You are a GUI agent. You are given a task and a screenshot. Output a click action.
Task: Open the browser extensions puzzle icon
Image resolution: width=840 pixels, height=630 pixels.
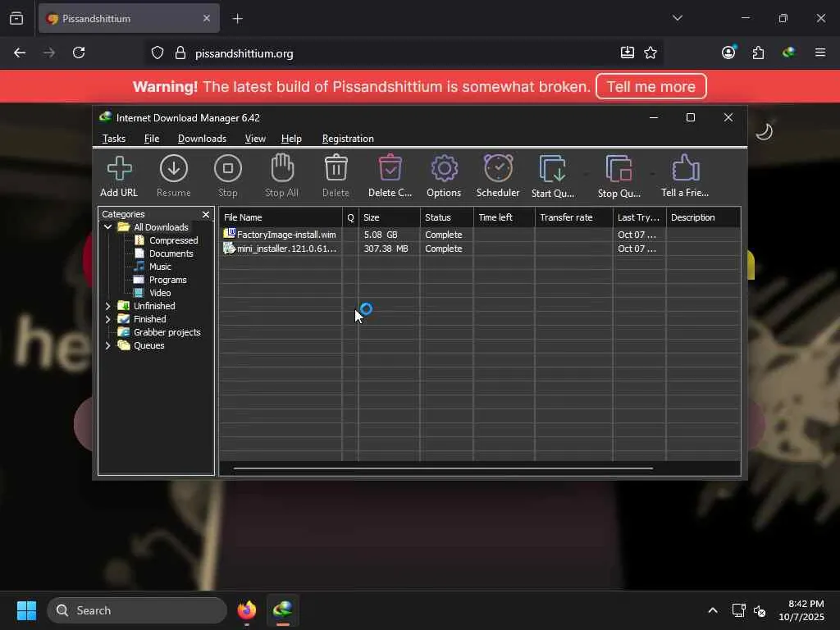pyautogui.click(x=758, y=52)
